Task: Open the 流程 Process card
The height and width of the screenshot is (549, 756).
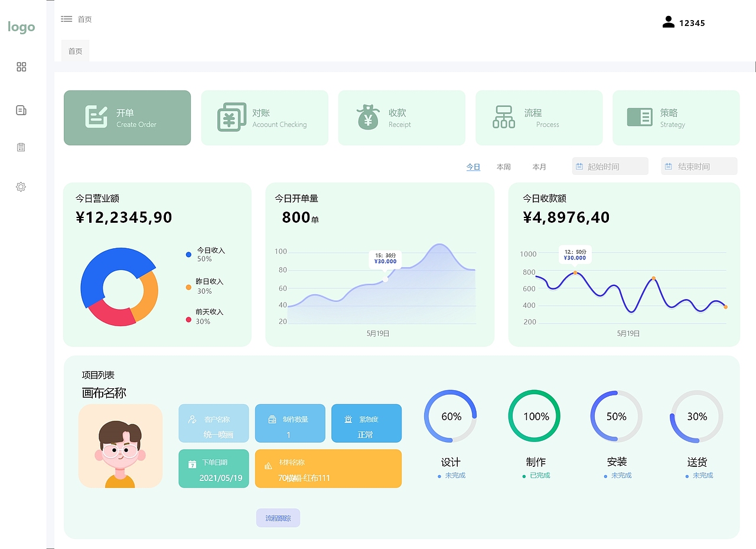Action: (539, 118)
